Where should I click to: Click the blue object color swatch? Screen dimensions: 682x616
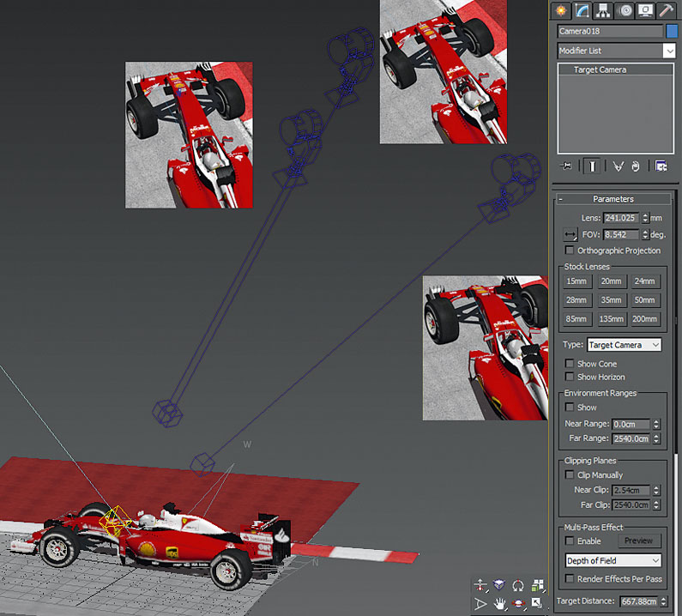672,31
